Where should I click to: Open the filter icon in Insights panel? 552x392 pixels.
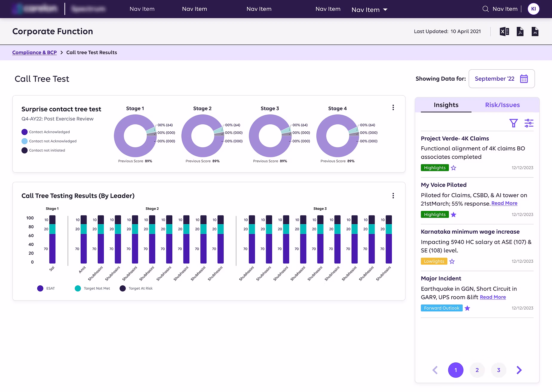coord(513,123)
